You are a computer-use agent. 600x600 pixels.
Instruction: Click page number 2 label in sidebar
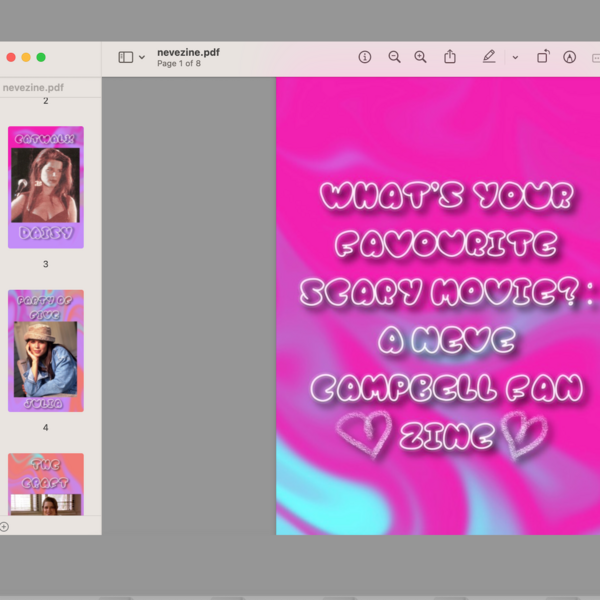(46, 101)
